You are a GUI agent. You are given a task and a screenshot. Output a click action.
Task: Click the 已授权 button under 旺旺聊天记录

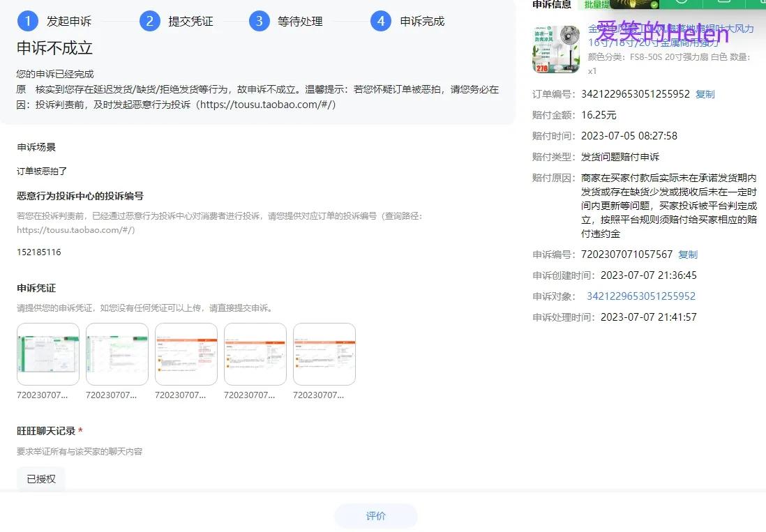tap(40, 479)
